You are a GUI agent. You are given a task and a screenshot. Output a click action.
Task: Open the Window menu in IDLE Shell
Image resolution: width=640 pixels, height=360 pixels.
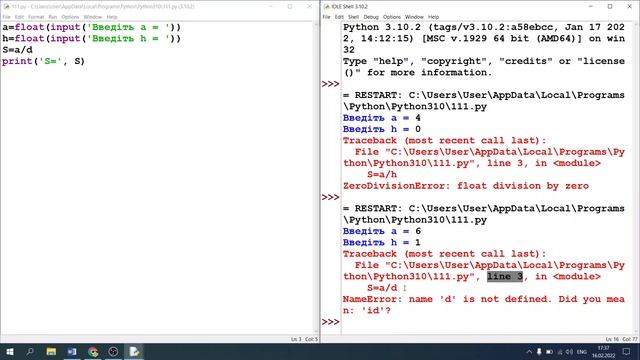(x=414, y=17)
